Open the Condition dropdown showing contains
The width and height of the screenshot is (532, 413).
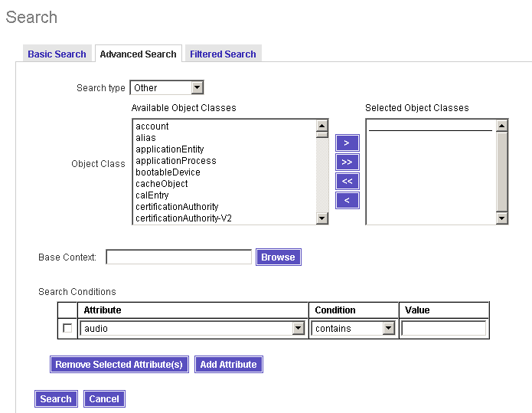click(353, 329)
